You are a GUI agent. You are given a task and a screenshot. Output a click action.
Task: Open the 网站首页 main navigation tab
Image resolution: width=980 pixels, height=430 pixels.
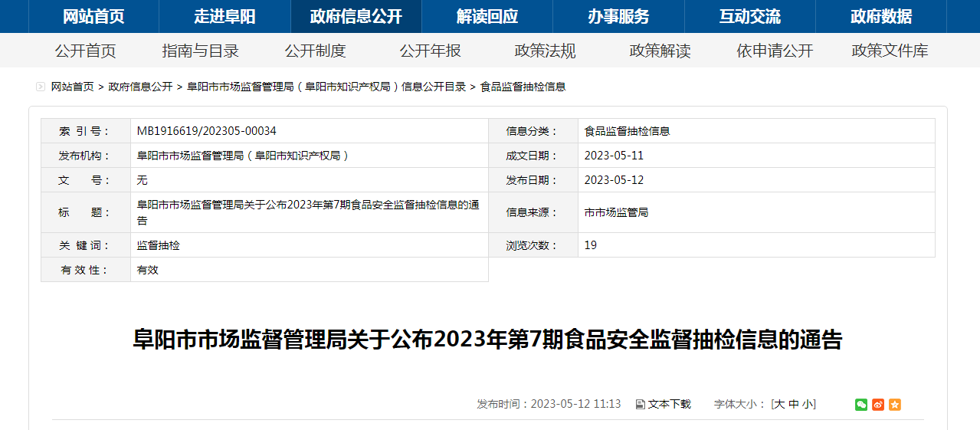coord(93,16)
